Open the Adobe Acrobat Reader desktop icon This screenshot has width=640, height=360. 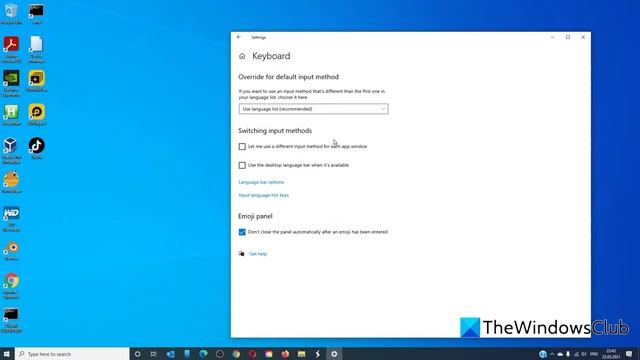(11, 49)
